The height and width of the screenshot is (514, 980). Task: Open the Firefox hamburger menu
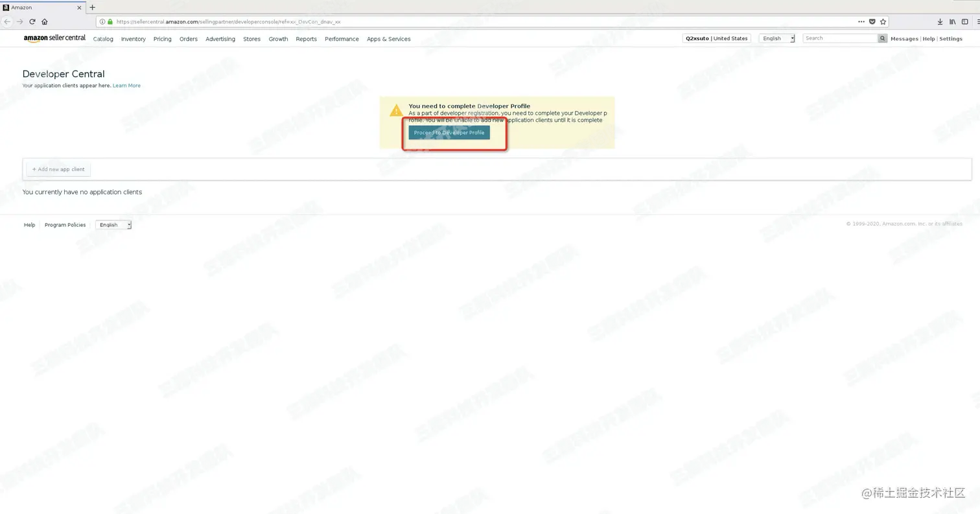(x=977, y=21)
